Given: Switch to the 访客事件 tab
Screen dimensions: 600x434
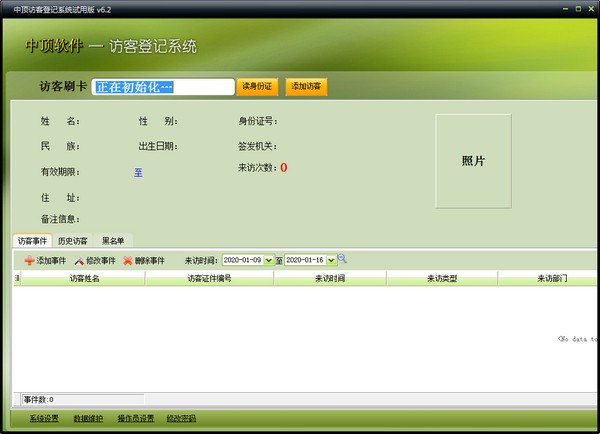Looking at the screenshot, I should [x=32, y=241].
